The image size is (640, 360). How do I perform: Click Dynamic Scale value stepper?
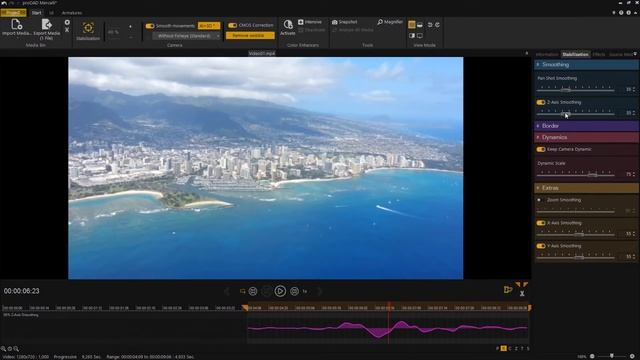pos(634,174)
